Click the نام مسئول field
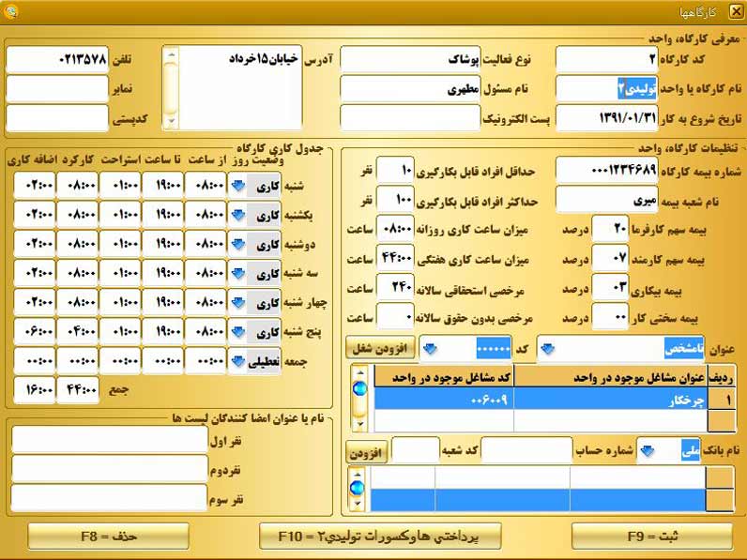This screenshot has height=560, width=747. pos(410,89)
